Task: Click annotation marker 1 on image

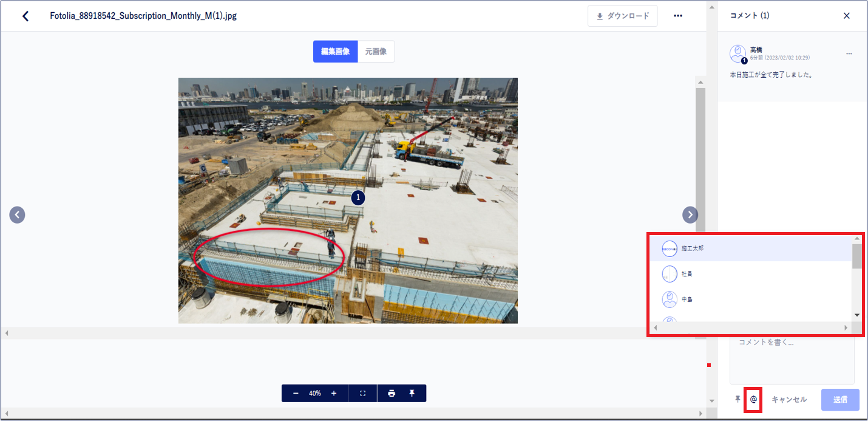Action: pyautogui.click(x=358, y=197)
